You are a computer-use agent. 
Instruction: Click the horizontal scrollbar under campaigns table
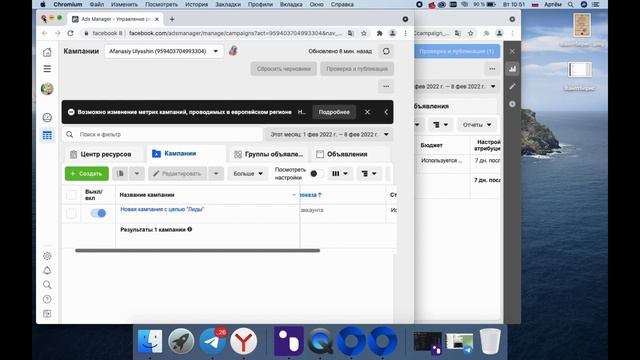tap(198, 251)
